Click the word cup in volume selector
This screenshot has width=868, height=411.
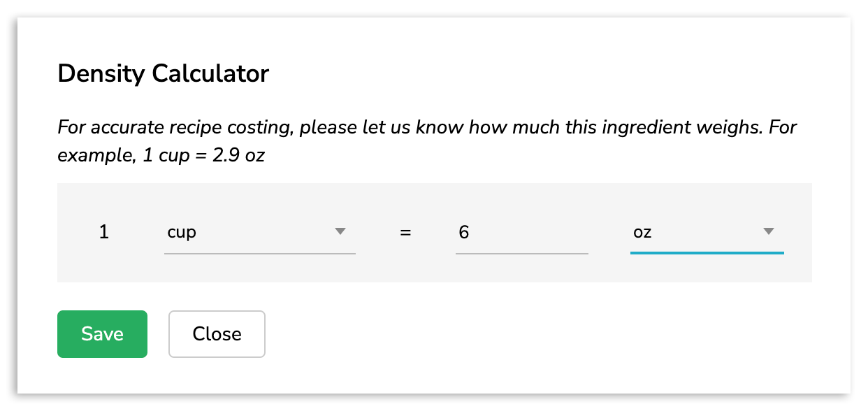click(182, 233)
